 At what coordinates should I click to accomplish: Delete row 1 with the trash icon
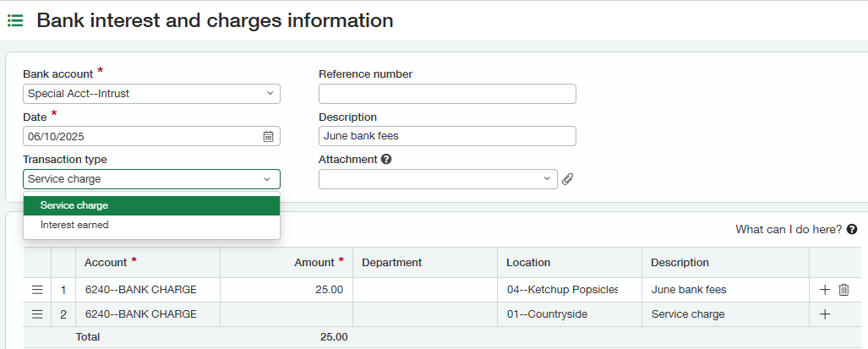click(843, 290)
